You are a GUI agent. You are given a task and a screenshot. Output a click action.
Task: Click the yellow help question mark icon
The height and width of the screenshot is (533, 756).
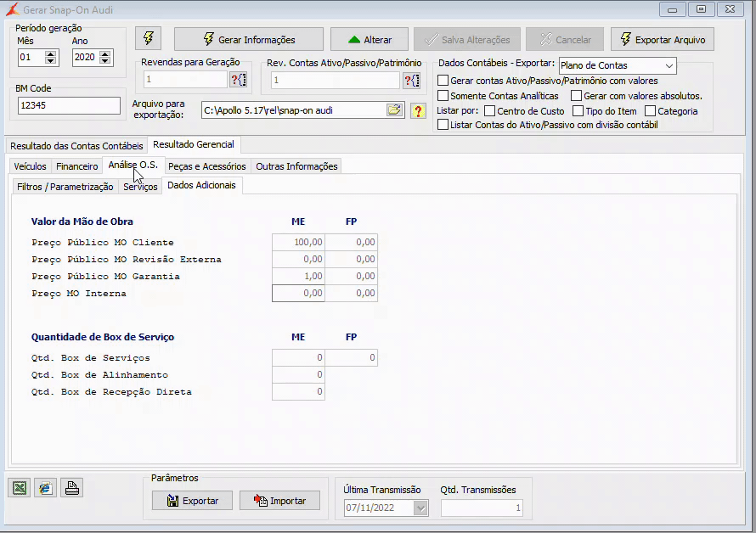[418, 111]
